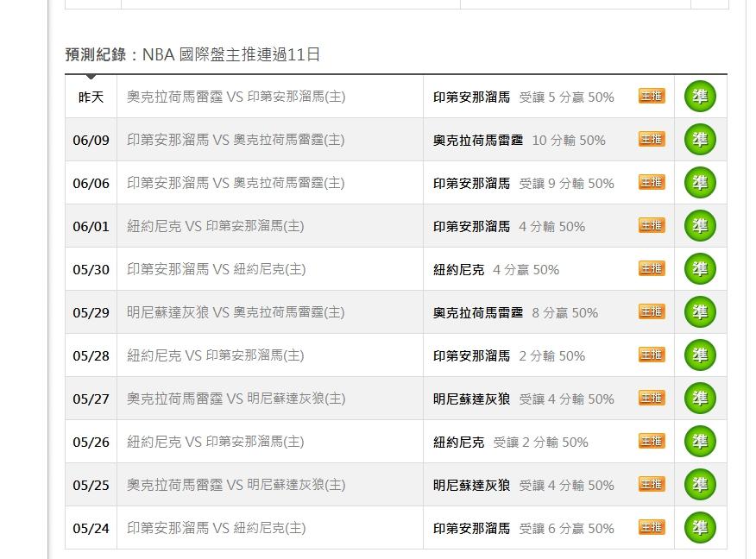Screen dimensions: 756x559
Task: Select the 05/26 紐約尼克 受讓2分輸 prediction
Action: pyautogui.click(x=511, y=443)
